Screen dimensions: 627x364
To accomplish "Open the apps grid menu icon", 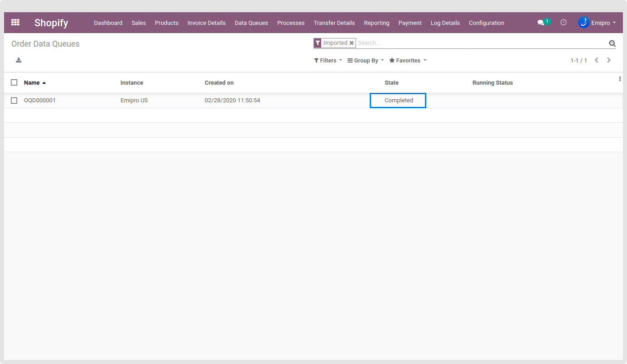I will click(x=15, y=22).
